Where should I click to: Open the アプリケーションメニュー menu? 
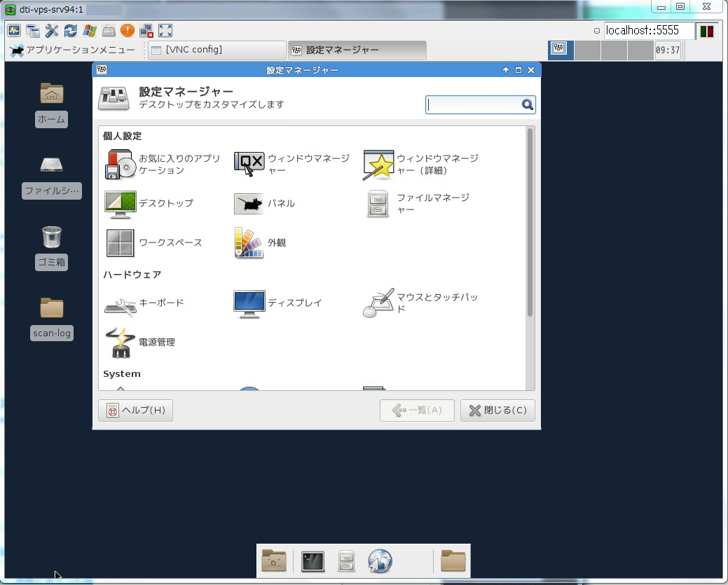click(x=73, y=50)
